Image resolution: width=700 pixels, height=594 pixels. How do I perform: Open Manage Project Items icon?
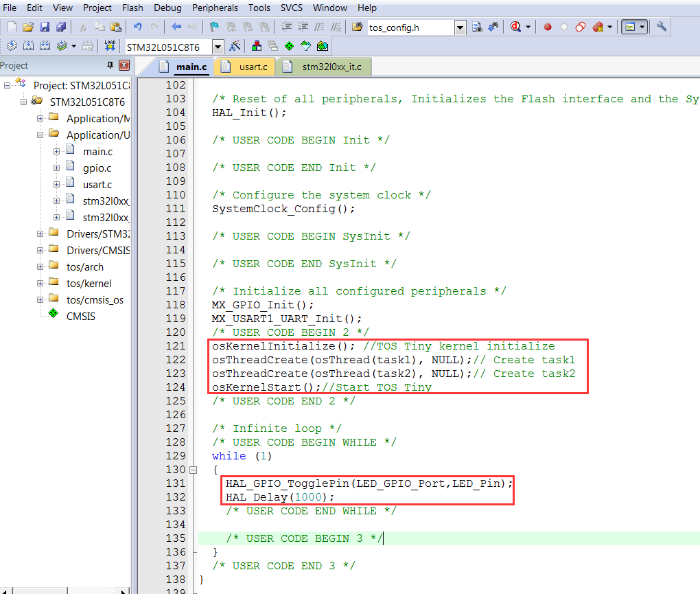click(257, 46)
